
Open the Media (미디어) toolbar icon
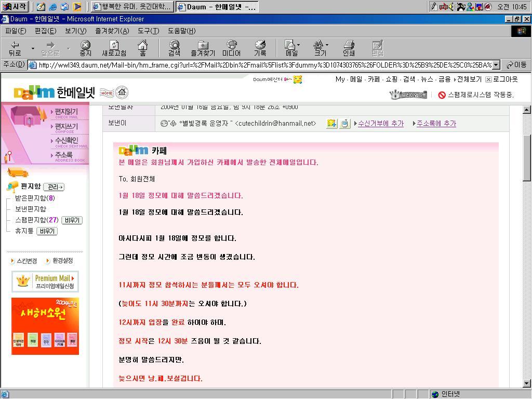(231, 48)
